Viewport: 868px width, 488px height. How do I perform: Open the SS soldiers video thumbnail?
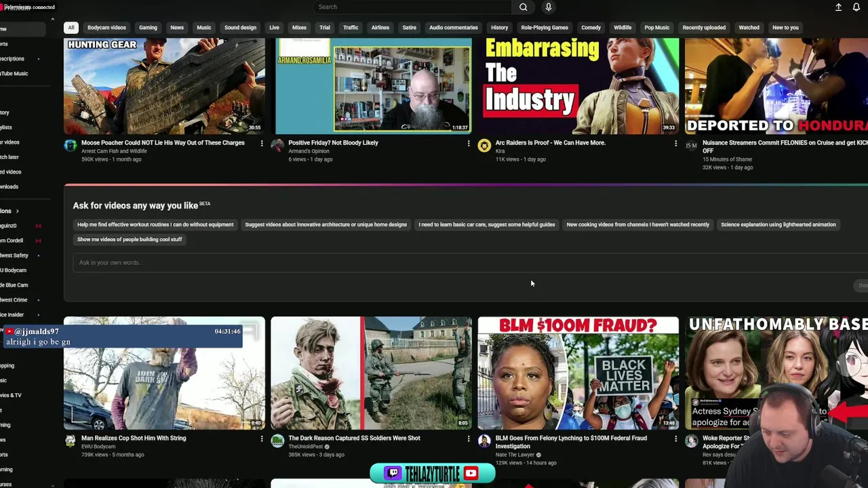[371, 373]
